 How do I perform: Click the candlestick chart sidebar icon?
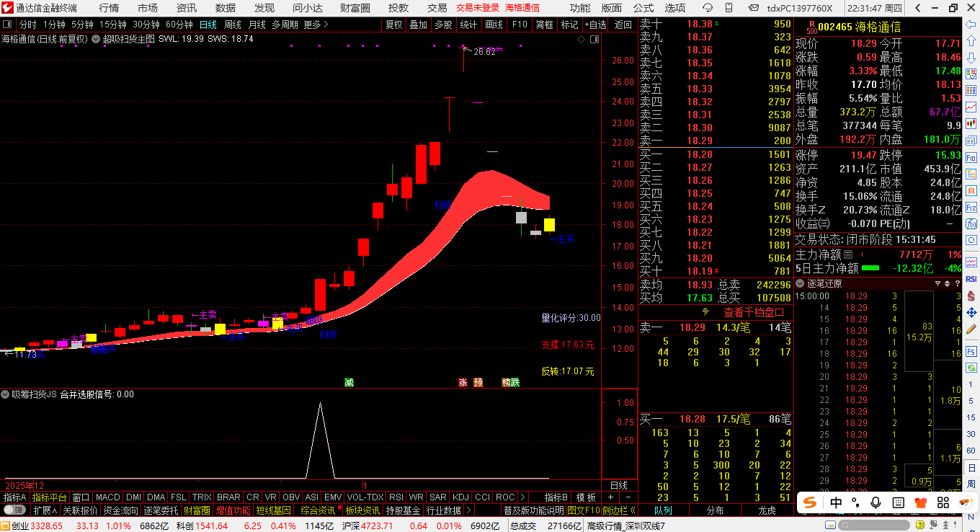971,123
